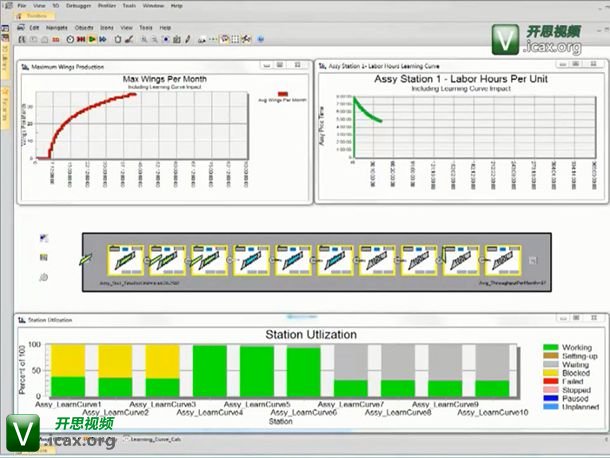The height and width of the screenshot is (458, 610).
Task: Reset the simulation with the red rewind icon
Action: [81, 39]
